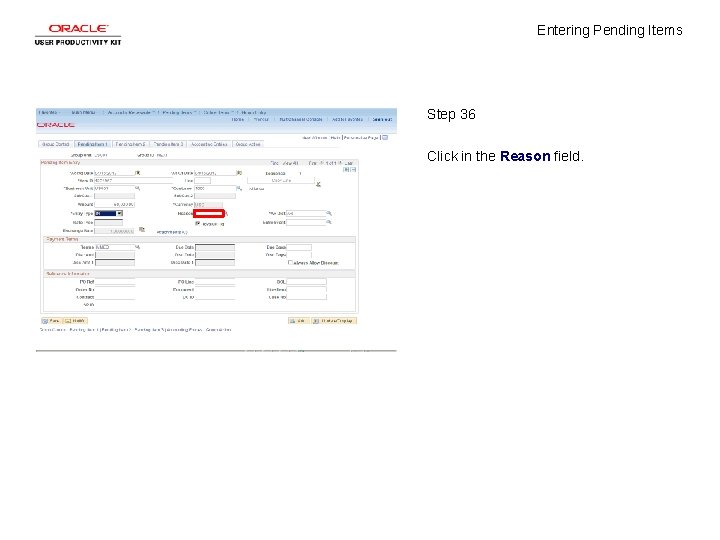The width and height of the screenshot is (720, 540).
Task: Click in the Item ID input field
Action: click(133, 181)
